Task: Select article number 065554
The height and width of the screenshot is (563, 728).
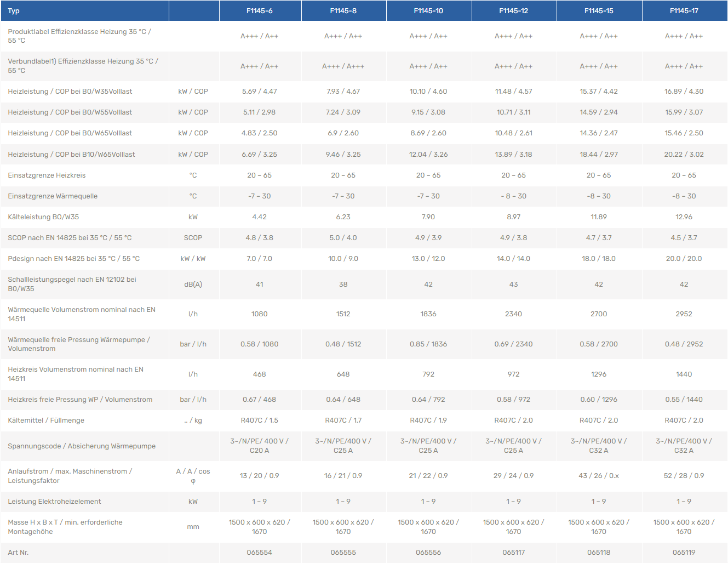Action: (260, 553)
